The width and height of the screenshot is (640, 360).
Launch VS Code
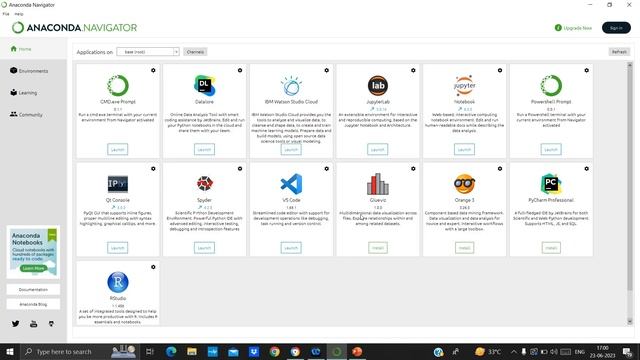pyautogui.click(x=291, y=248)
